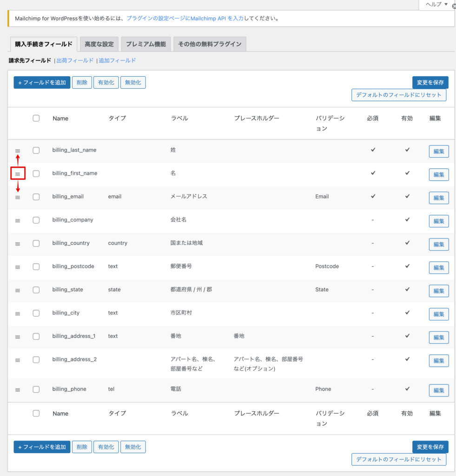Click the drag handle for billing_city row
Image resolution: width=456 pixels, height=476 pixels.
tap(18, 313)
